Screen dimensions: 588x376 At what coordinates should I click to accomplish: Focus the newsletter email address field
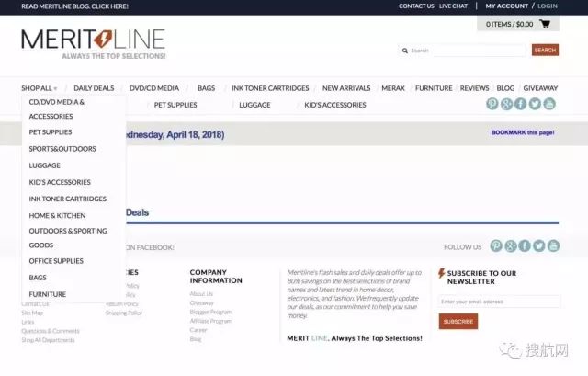499,302
